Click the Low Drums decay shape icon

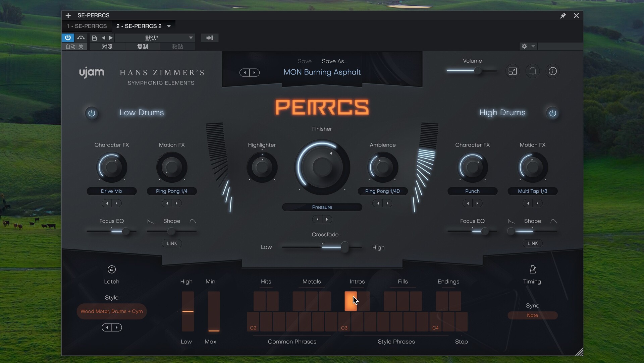(151, 221)
